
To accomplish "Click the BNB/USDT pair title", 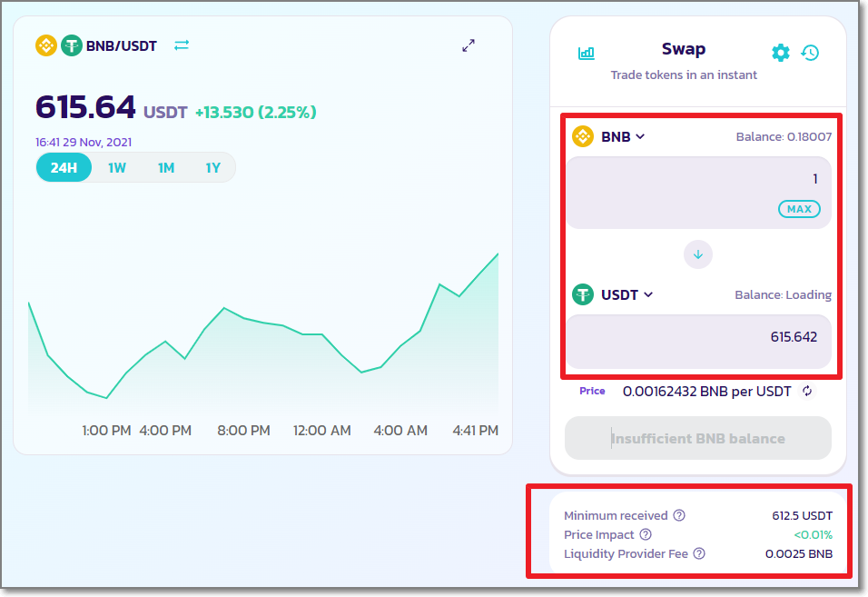I will click(x=122, y=46).
